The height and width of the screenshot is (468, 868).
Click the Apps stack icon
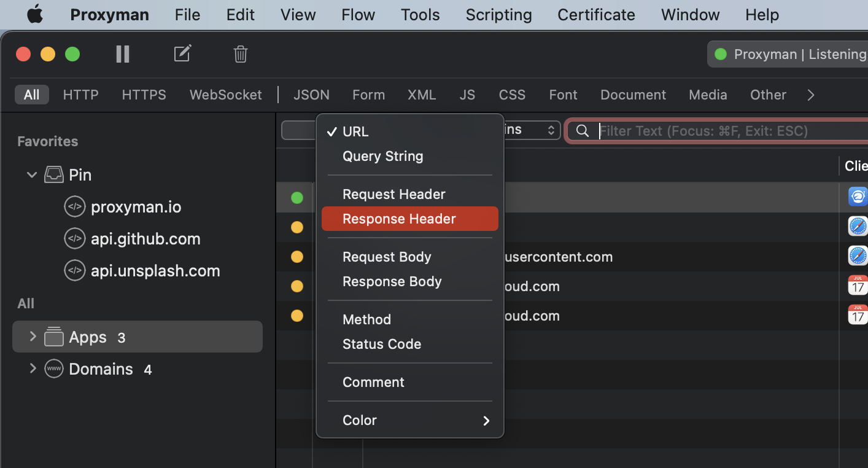point(54,337)
